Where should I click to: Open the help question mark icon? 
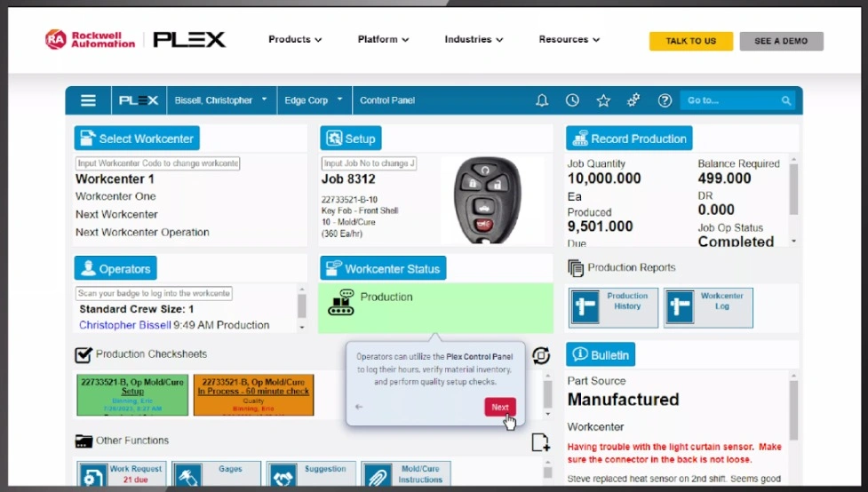point(665,100)
